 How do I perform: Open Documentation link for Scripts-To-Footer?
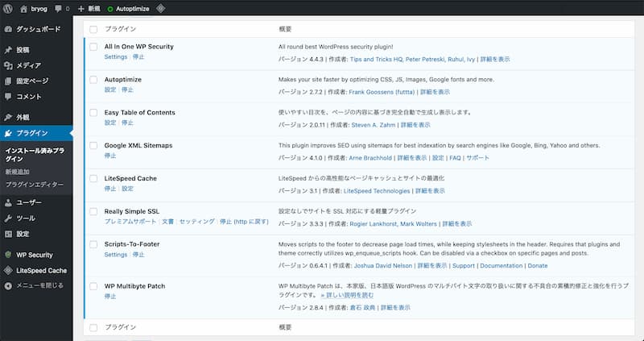point(502,266)
